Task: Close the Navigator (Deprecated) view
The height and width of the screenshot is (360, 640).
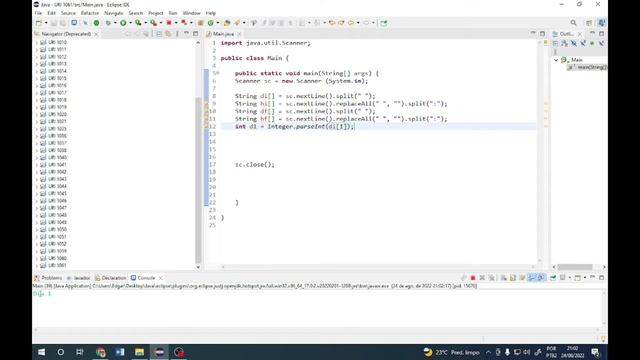Action: [96, 34]
